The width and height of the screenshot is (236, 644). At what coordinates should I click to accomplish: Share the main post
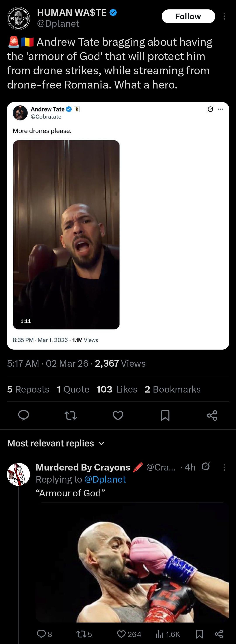212,415
